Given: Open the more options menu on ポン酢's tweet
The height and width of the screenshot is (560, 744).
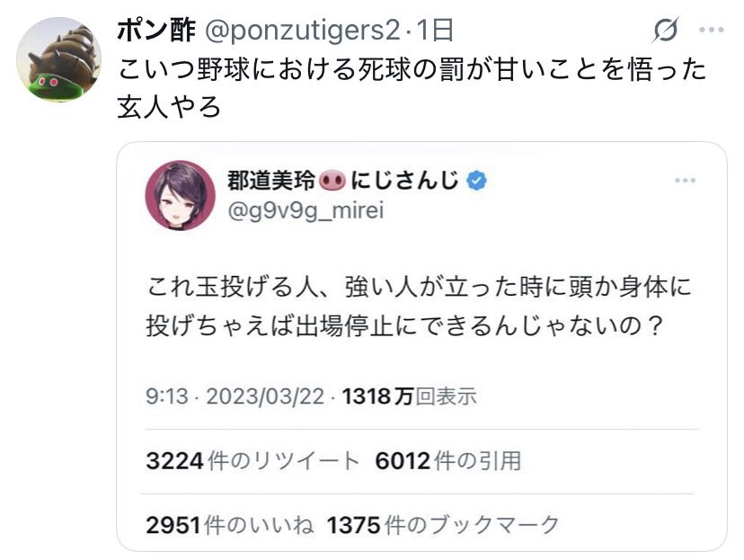Looking at the screenshot, I should click(x=711, y=31).
